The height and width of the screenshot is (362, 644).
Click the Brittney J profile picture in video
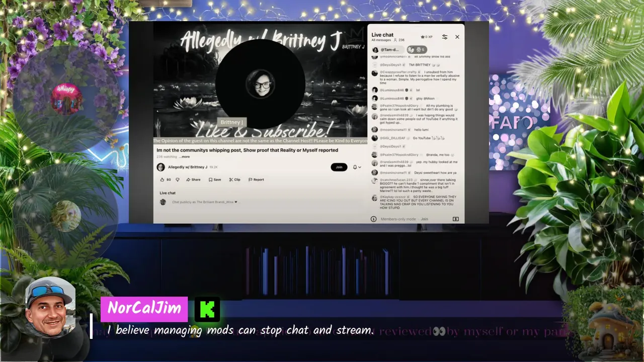click(x=261, y=83)
